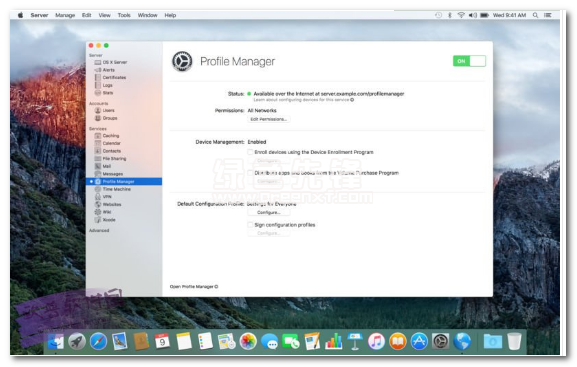
Task: Click the learn about configuring devices link
Action: [304, 100]
